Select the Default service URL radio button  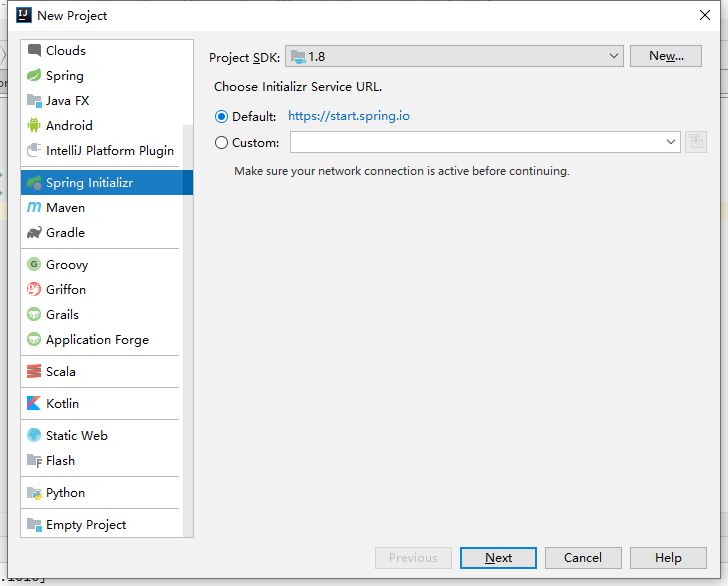point(221,117)
